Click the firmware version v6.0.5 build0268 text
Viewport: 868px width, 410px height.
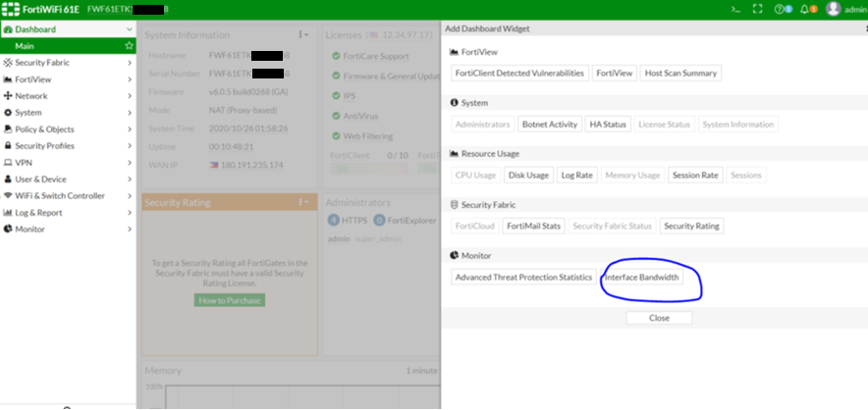tap(248, 92)
